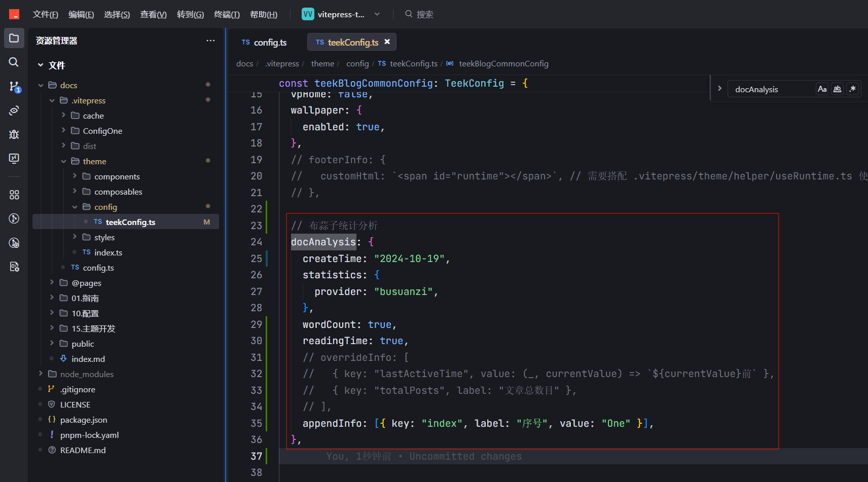
Task: Open the 帮助(H) menu
Action: pyautogui.click(x=264, y=14)
